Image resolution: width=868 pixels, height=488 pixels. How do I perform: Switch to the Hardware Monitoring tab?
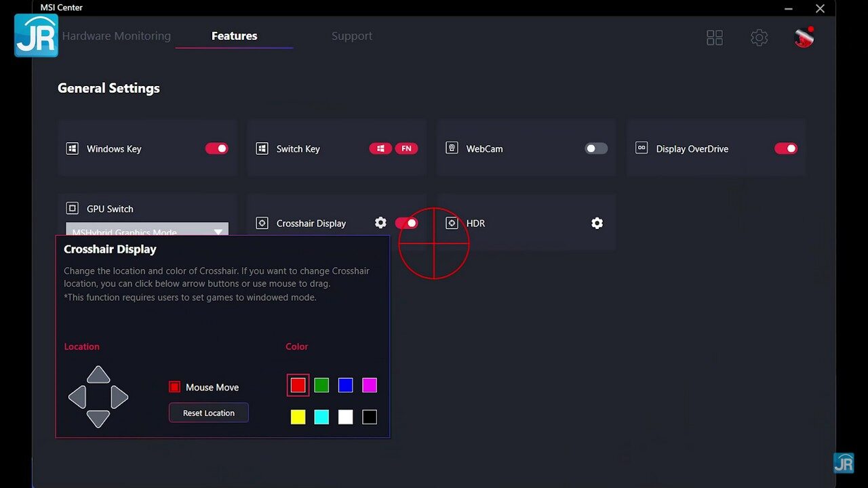(117, 36)
